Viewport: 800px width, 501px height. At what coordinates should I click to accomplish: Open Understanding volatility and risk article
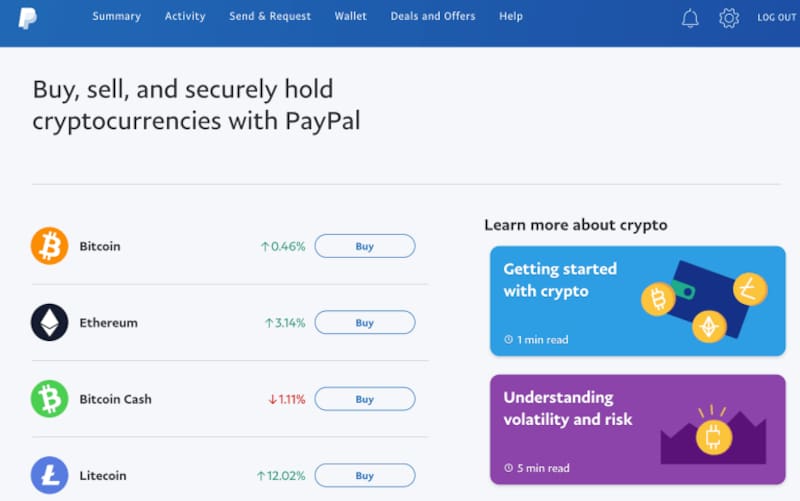click(x=637, y=429)
